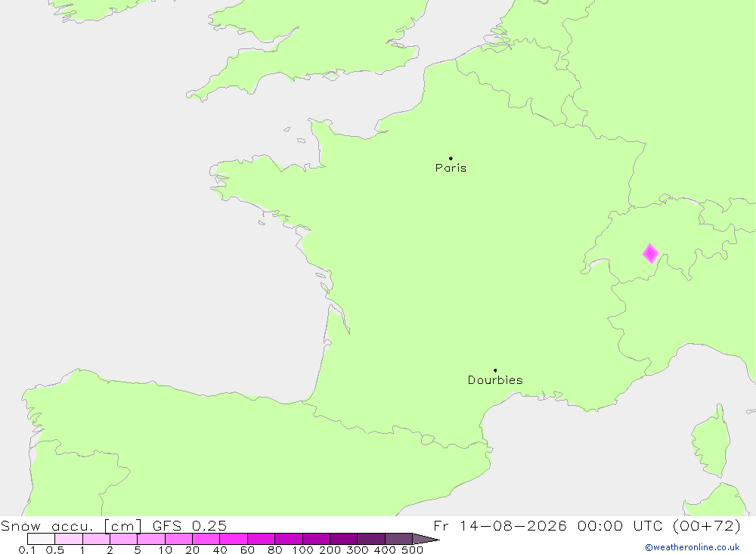Click the 'Snow accu. [cm]' title text
This screenshot has width=756, height=554.
point(71,525)
